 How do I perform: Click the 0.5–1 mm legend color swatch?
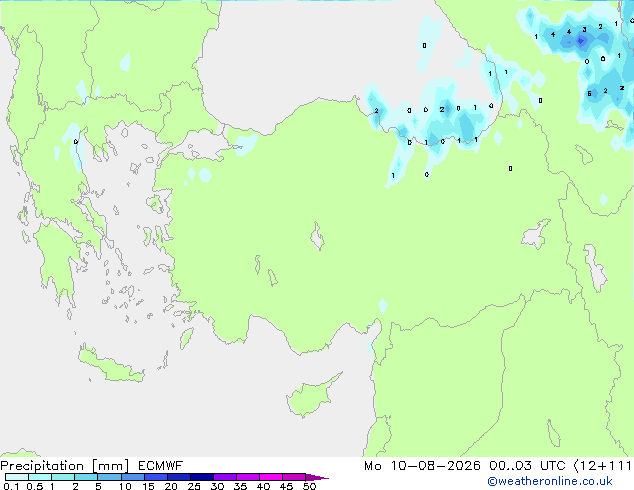(x=40, y=477)
